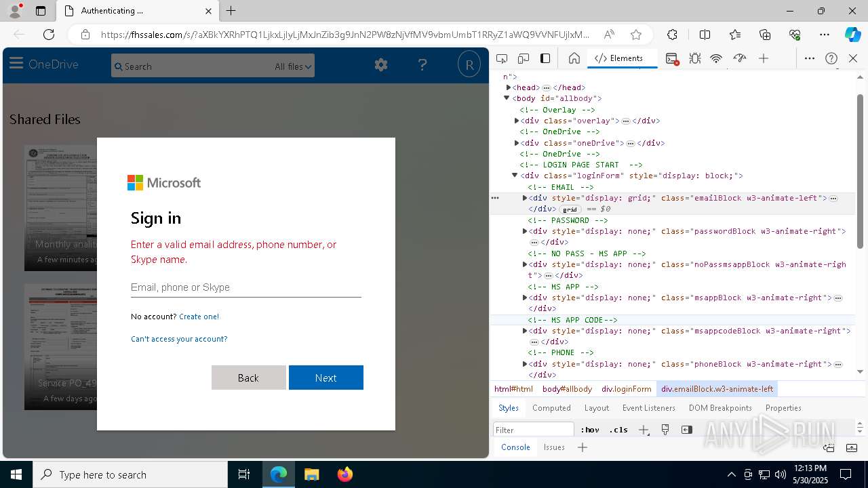The width and height of the screenshot is (868, 488).
Task: Open the R user account avatar
Action: [469, 64]
